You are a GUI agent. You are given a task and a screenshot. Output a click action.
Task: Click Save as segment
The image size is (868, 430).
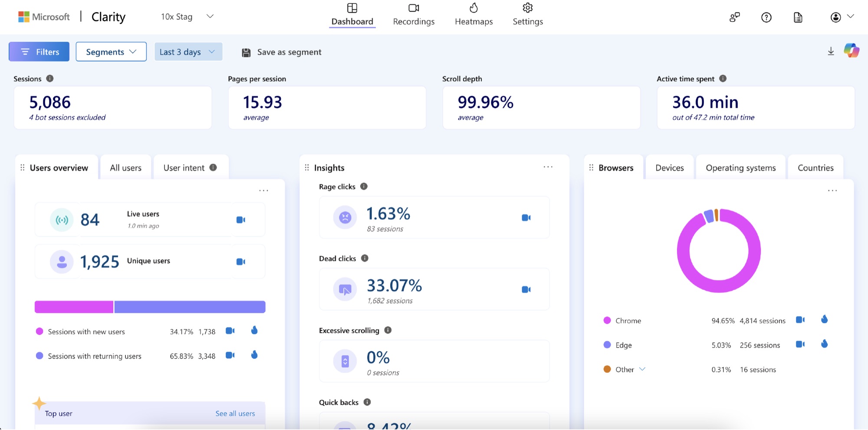(x=282, y=52)
